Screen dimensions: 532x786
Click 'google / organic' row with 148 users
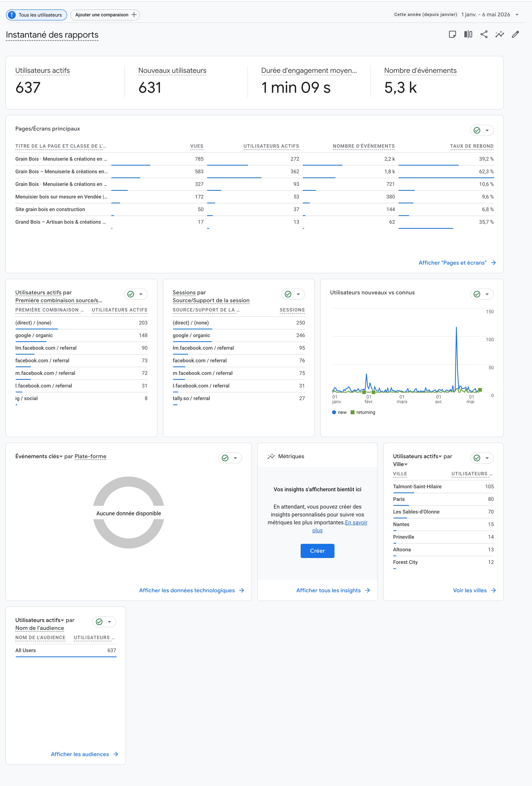(81, 336)
